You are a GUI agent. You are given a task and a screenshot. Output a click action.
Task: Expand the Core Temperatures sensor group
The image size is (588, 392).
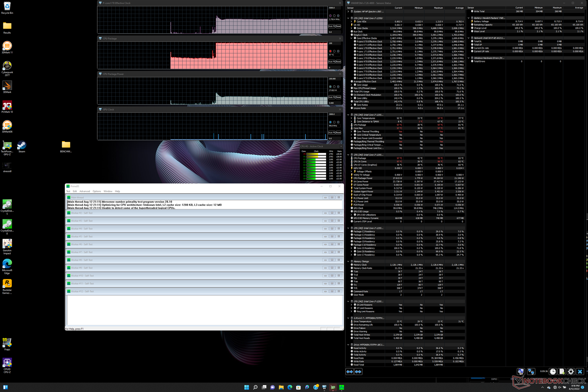351,118
